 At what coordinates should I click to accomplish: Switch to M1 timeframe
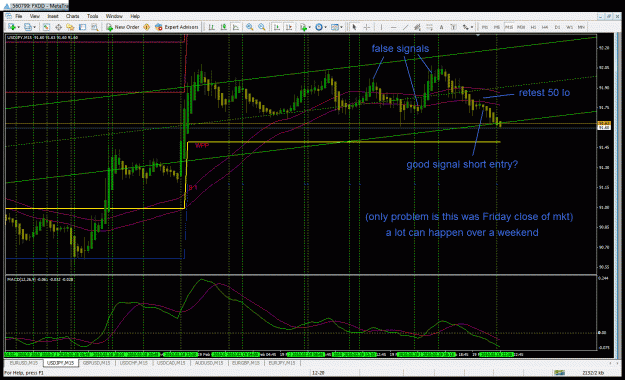click(485, 27)
